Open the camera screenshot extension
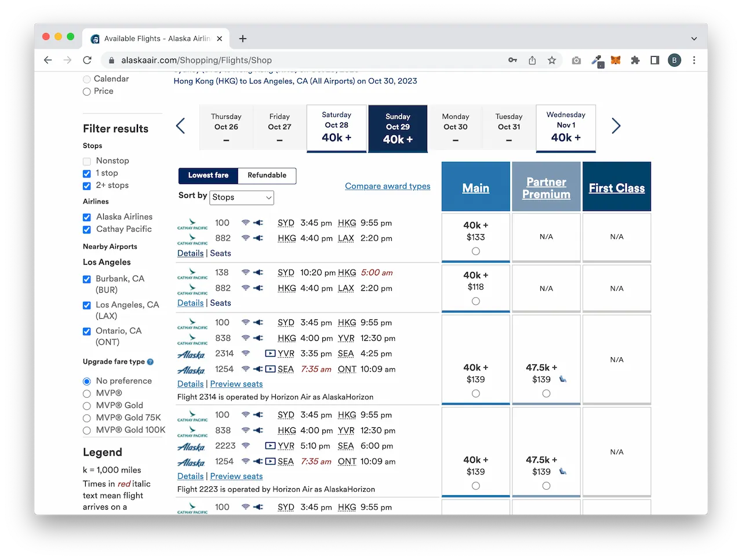This screenshot has height=560, width=742. point(576,60)
